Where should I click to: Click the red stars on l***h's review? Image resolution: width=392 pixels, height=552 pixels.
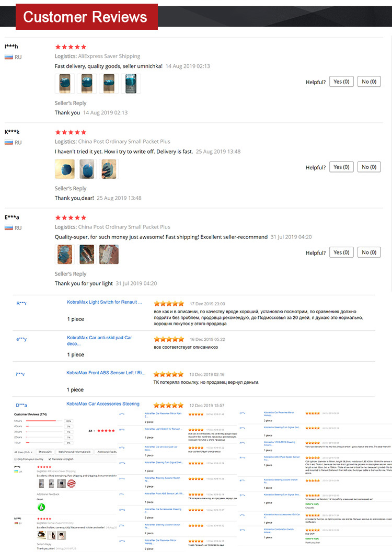coord(71,47)
